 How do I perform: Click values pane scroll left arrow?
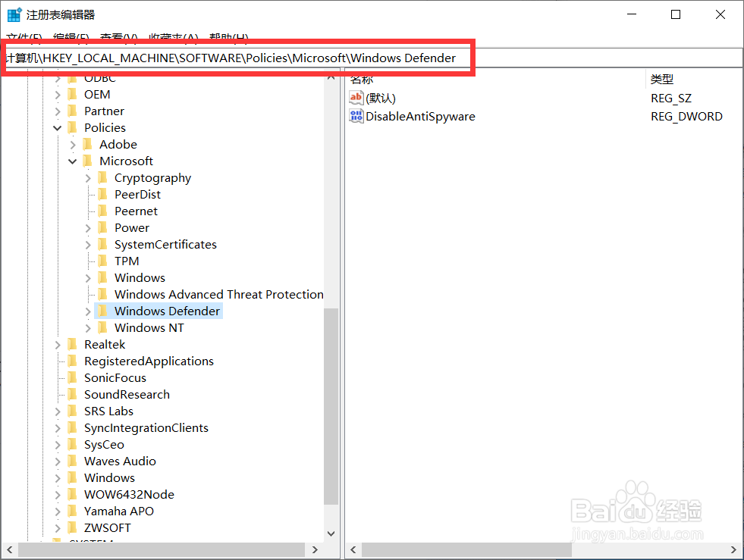click(x=353, y=549)
